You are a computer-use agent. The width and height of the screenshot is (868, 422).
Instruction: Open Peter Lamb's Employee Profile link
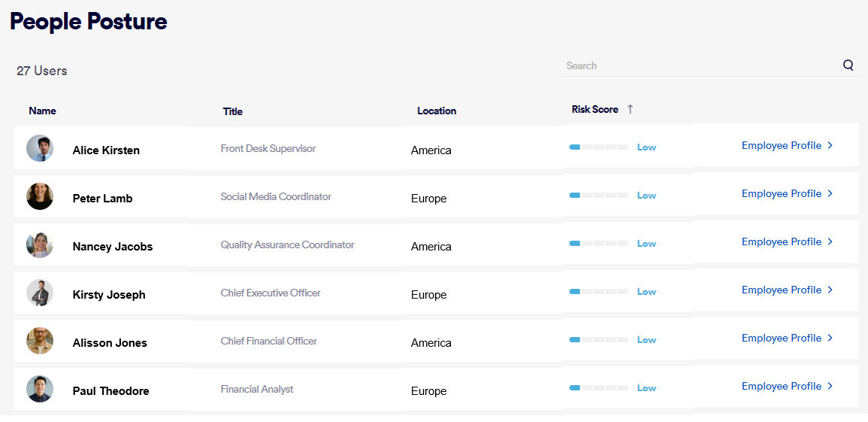tap(781, 193)
